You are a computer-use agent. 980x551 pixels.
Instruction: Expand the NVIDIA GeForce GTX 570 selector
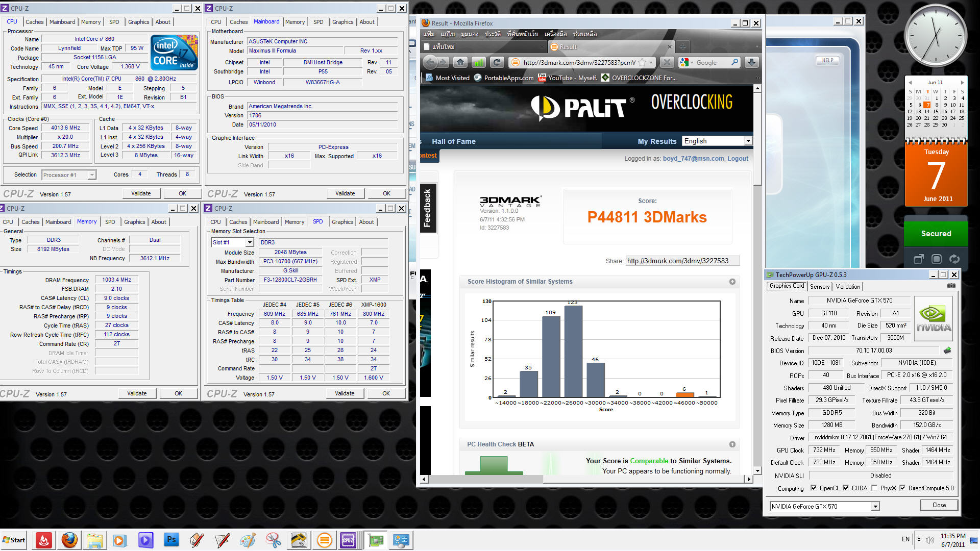pyautogui.click(x=875, y=506)
